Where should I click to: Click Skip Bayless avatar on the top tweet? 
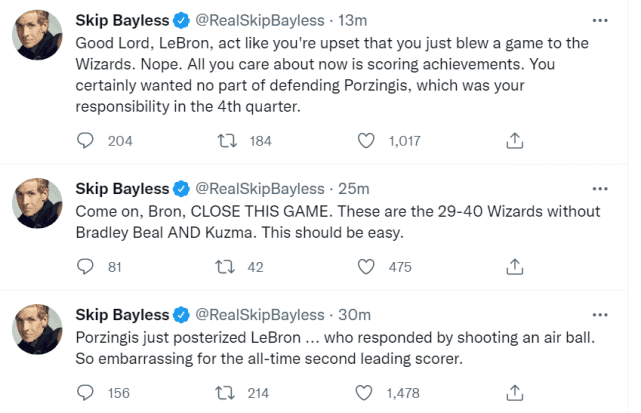[x=39, y=37]
